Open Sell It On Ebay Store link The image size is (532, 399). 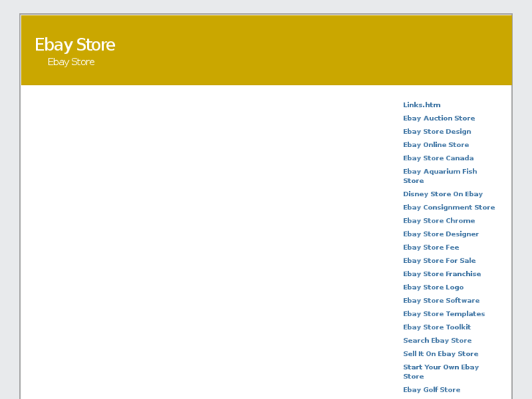[x=441, y=354]
